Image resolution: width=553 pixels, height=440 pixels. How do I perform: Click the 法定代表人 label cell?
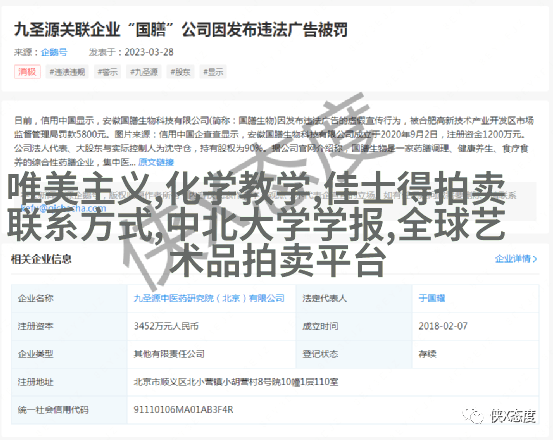tap(354, 298)
